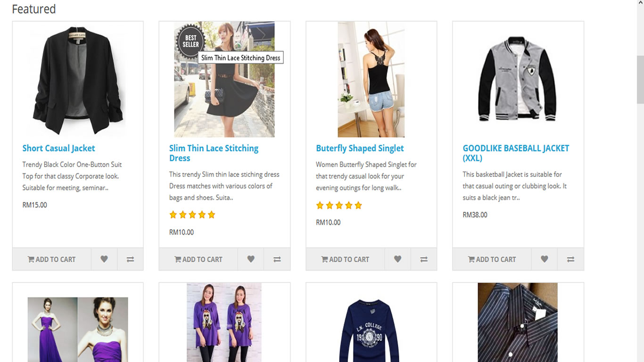Open the Short Casual Jacket product page
Screen dimensions: 644x362
click(58, 148)
